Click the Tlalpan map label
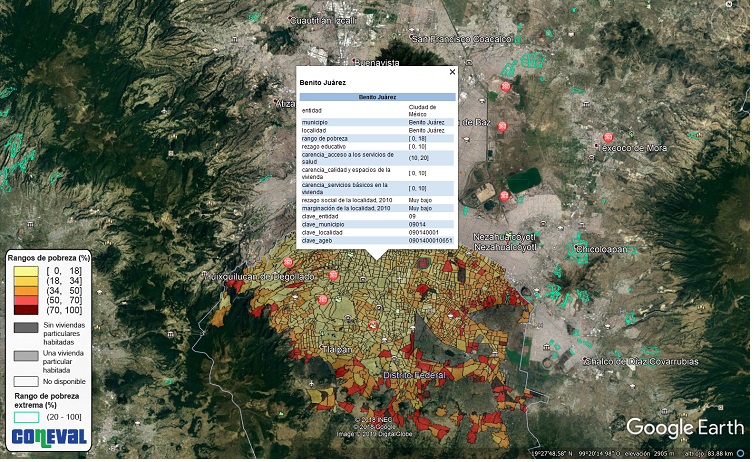 tap(338, 348)
